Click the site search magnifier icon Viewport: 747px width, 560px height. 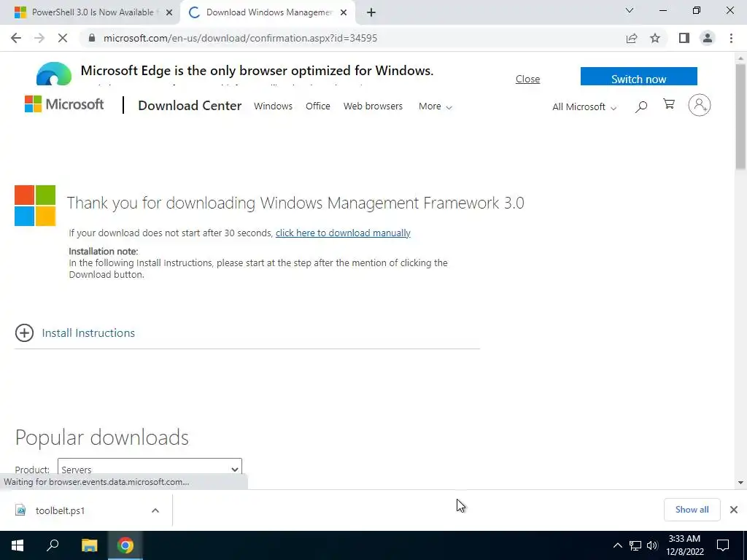pos(641,106)
